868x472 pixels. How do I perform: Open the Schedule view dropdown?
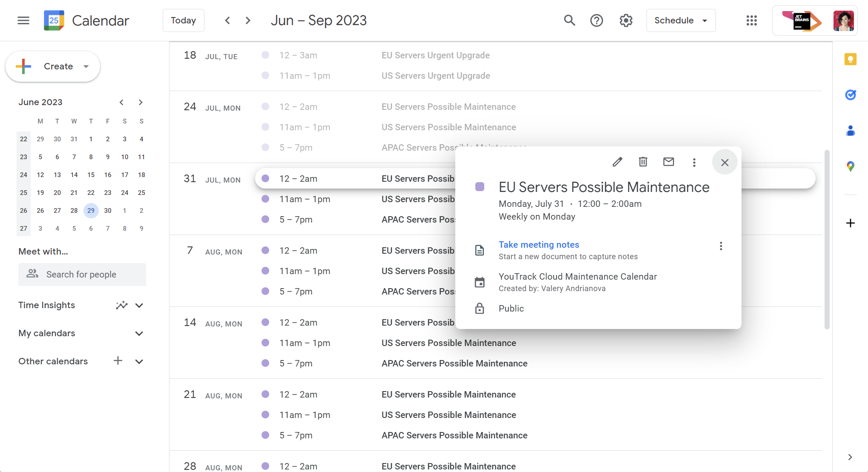pyautogui.click(x=681, y=20)
